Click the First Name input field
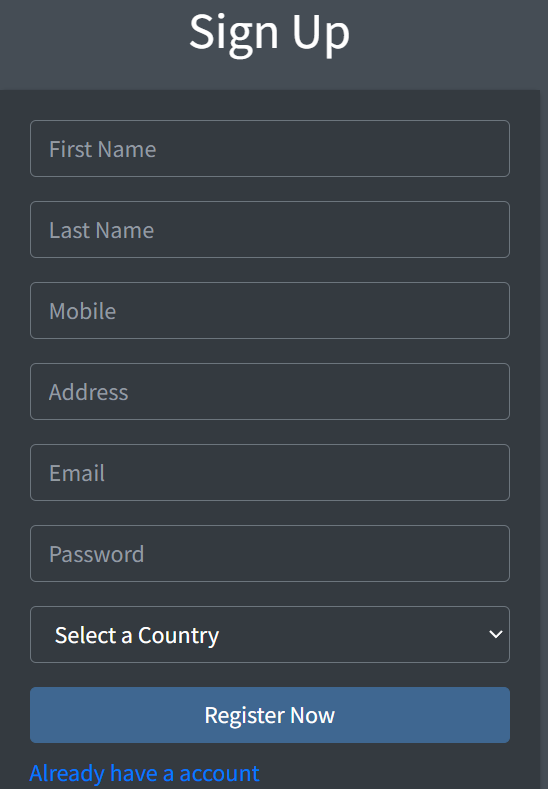 (x=270, y=148)
